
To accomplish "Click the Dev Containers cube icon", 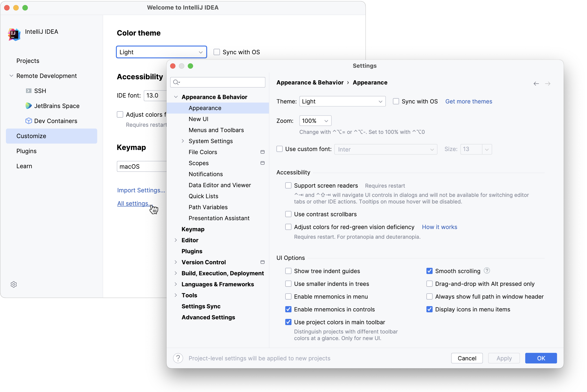I will point(29,121).
